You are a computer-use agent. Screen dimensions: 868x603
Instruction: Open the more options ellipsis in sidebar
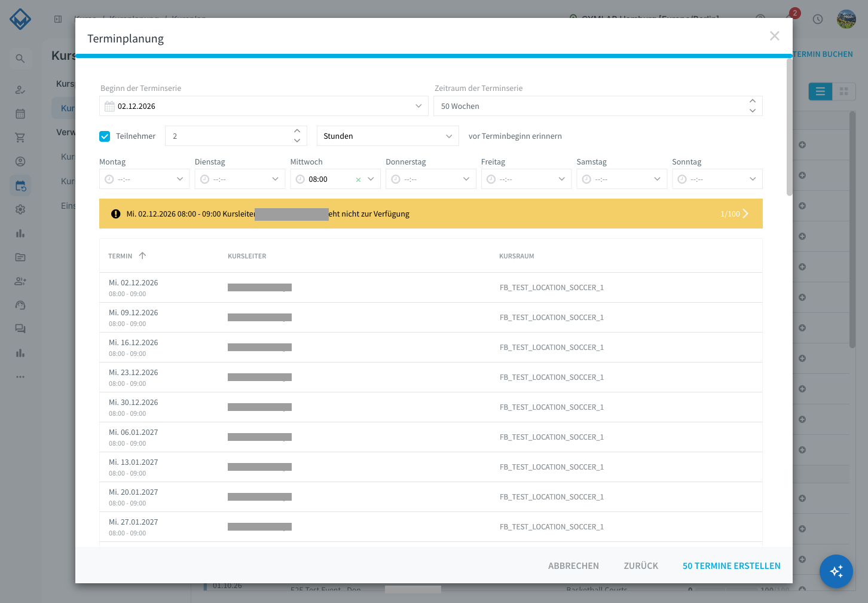click(x=20, y=377)
